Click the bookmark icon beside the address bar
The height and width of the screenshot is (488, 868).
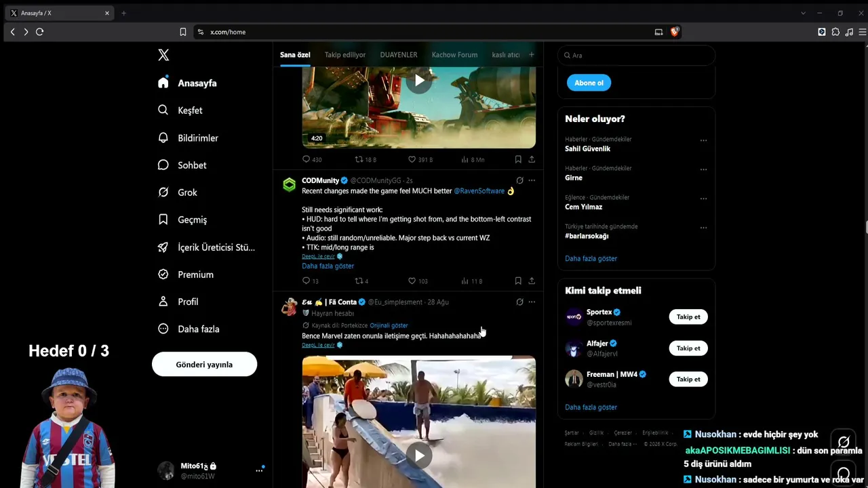(x=183, y=32)
